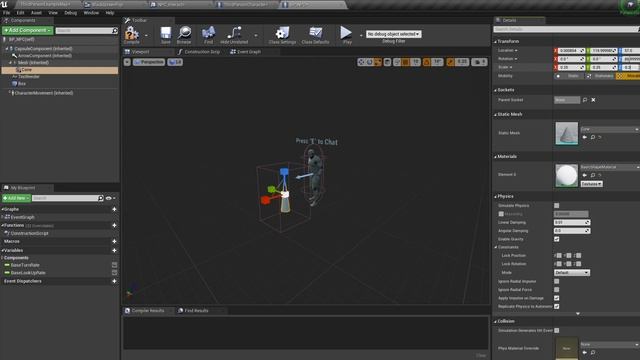Image resolution: width=640 pixels, height=360 pixels.
Task: Add new macro with Macros plus icon
Action: click(x=114, y=241)
